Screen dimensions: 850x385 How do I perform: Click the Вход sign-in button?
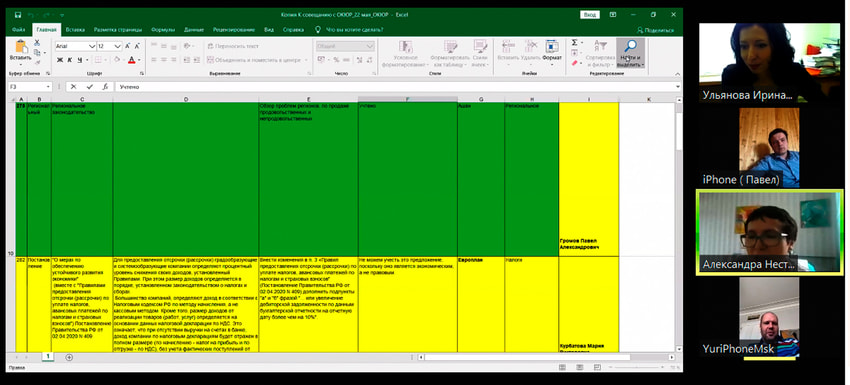(590, 15)
